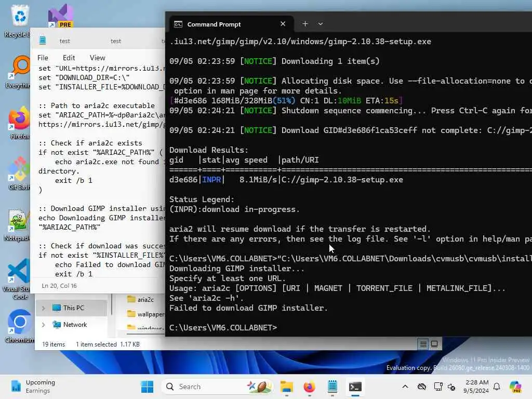The image size is (532, 399).
Task: Add a new tab in Terminal
Action: (305, 24)
